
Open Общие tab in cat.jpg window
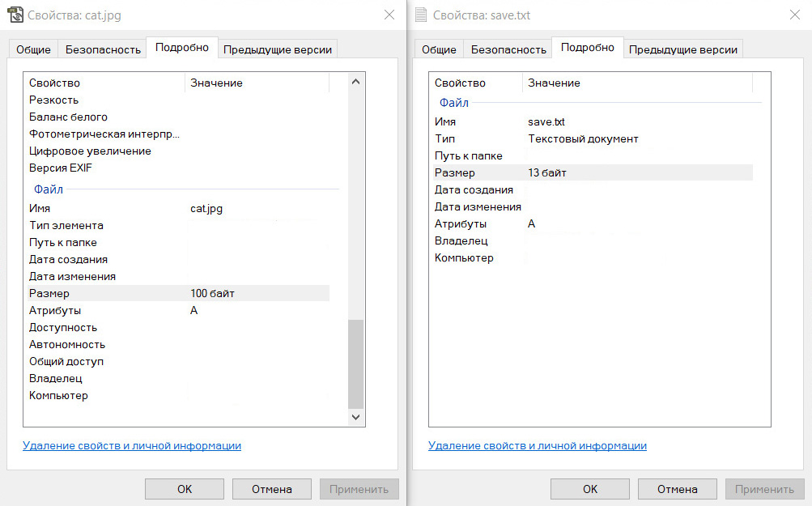34,49
